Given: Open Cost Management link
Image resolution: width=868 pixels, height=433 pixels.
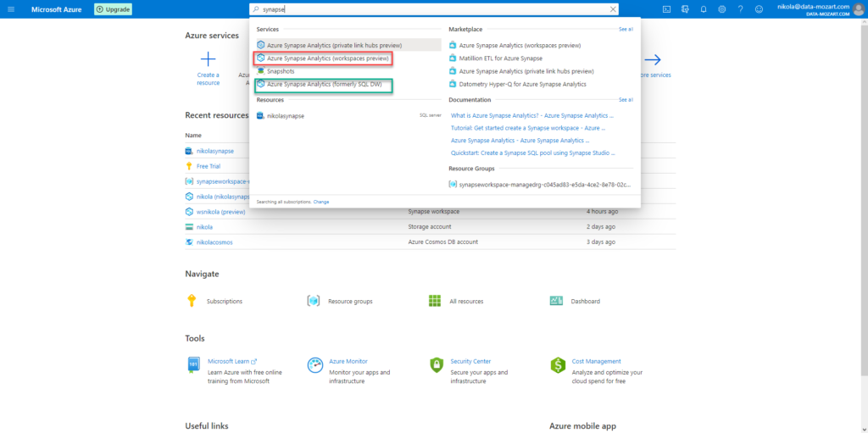Looking at the screenshot, I should tap(596, 361).
